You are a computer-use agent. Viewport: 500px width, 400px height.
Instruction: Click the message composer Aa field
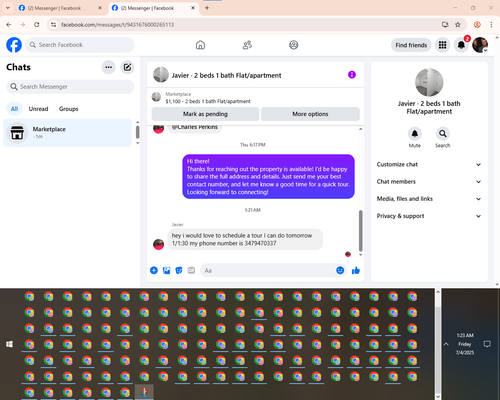click(x=273, y=270)
